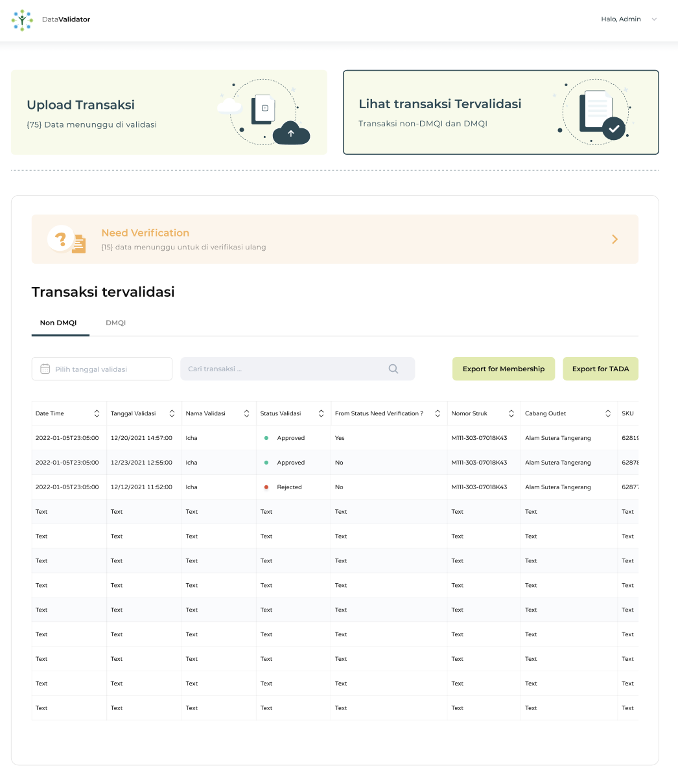Open the Need Verification details via chevron

(614, 239)
